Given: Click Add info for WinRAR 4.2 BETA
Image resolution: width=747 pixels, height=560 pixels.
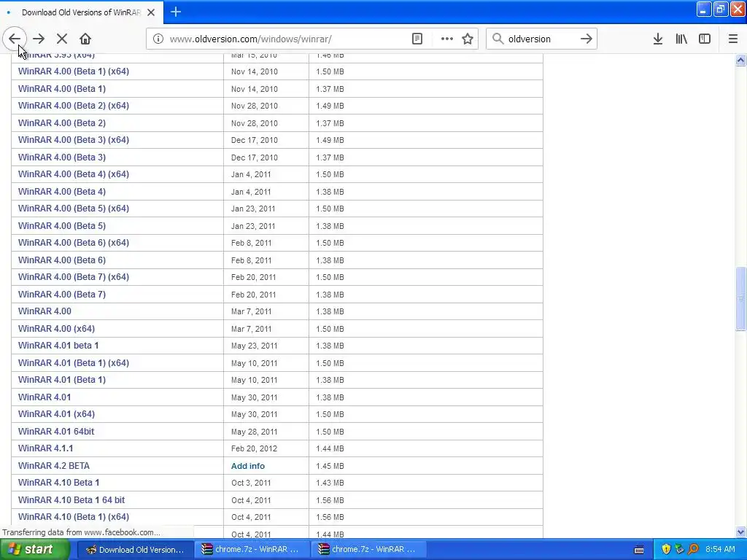Looking at the screenshot, I should [248, 466].
